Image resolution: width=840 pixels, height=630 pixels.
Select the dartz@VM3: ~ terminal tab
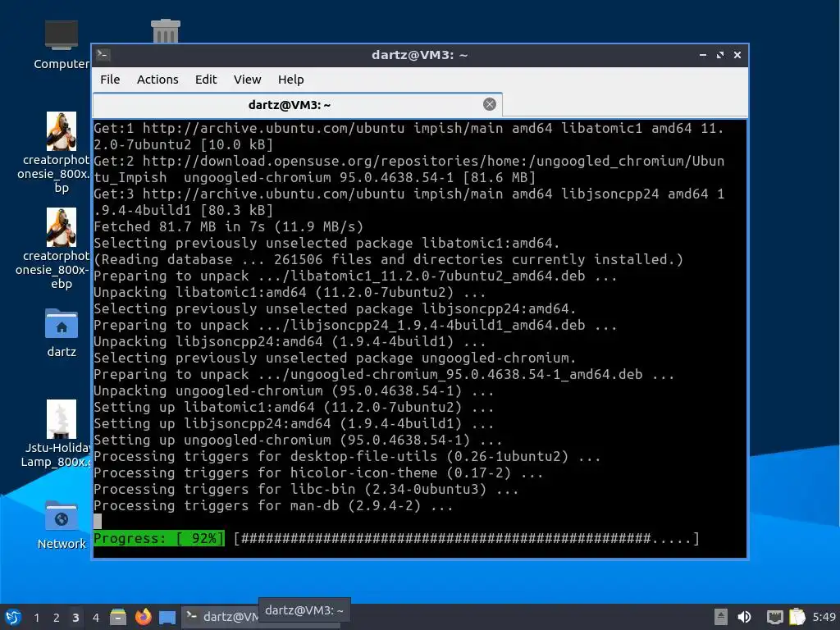pos(290,105)
